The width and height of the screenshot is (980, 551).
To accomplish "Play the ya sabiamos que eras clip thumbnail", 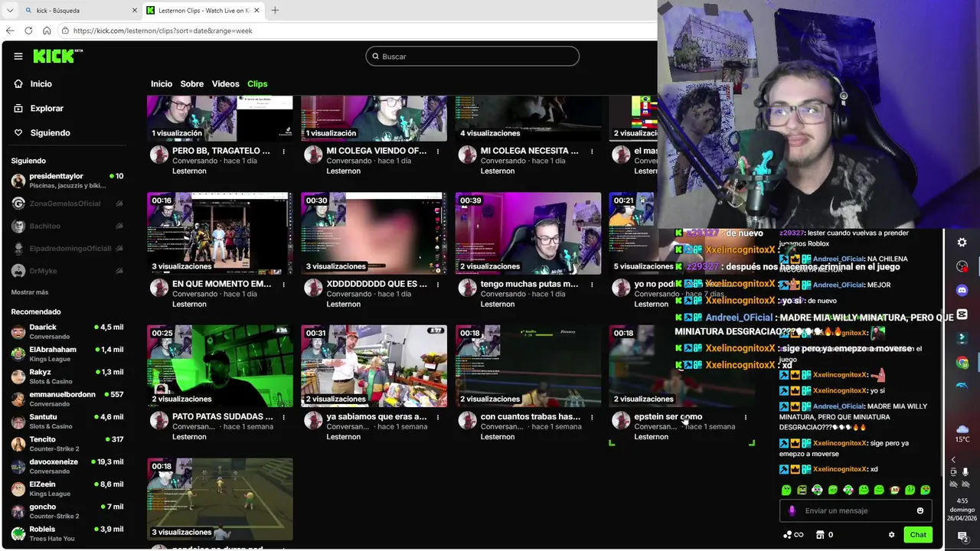I will click(x=374, y=366).
